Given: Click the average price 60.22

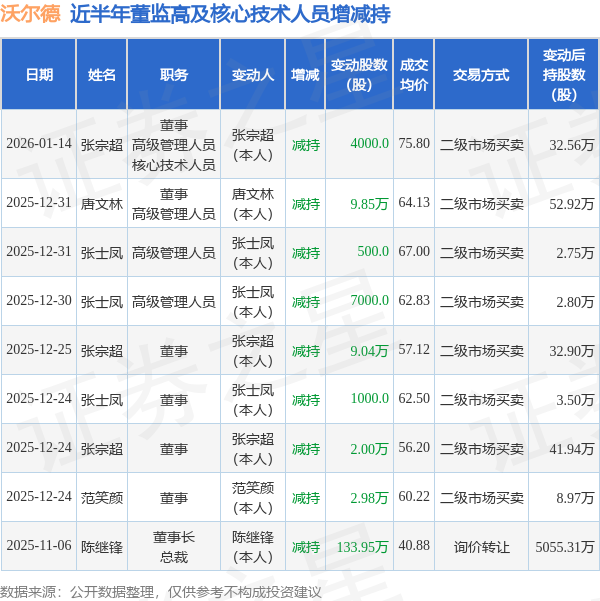Looking at the screenshot, I should [414, 497].
